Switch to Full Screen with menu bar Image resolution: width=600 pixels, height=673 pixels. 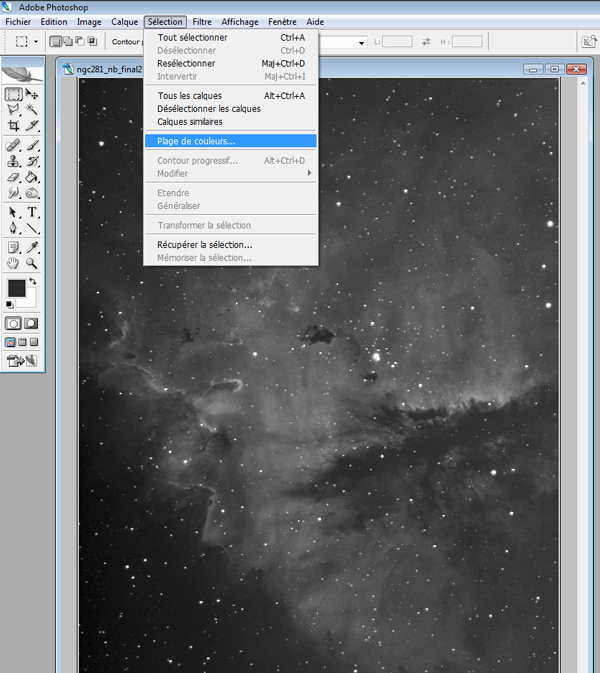click(22, 342)
